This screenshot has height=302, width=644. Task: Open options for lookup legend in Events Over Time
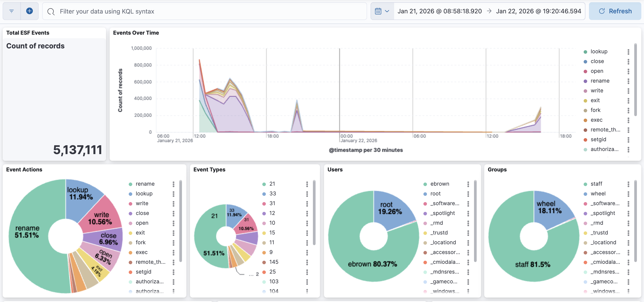(628, 52)
